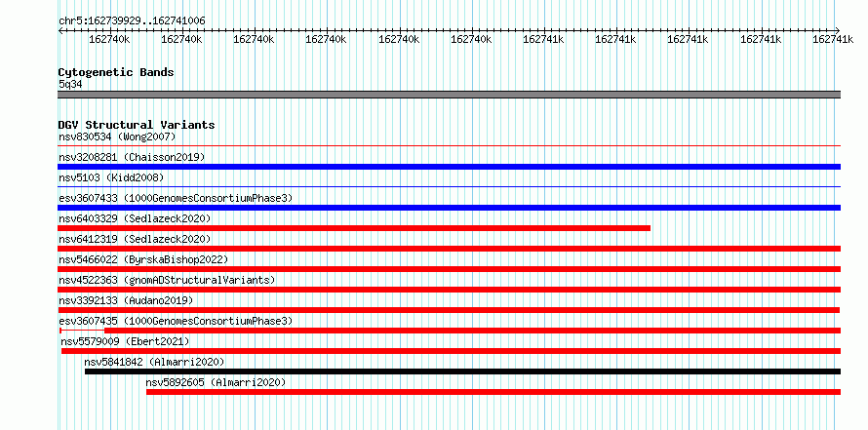868x430 pixels.
Task: Open the nsv6403329 (Sedlazeck2020) variant label
Action: click(x=135, y=218)
